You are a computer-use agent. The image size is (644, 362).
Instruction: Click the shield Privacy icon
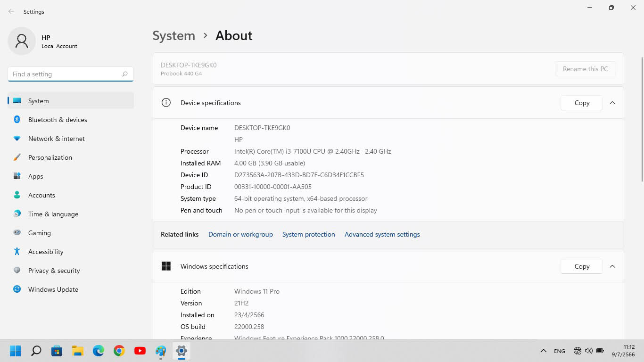point(17,271)
